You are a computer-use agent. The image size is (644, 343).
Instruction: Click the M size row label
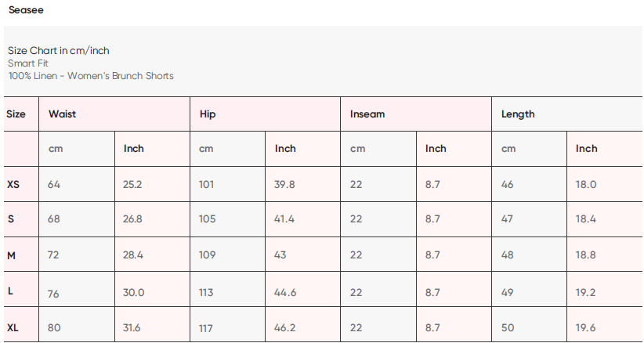tap(11, 255)
